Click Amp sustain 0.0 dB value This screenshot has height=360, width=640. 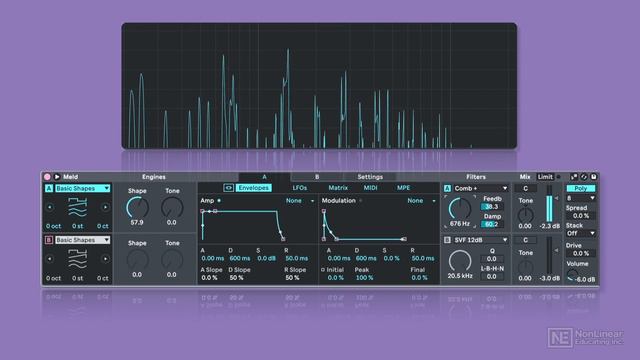[267, 258]
